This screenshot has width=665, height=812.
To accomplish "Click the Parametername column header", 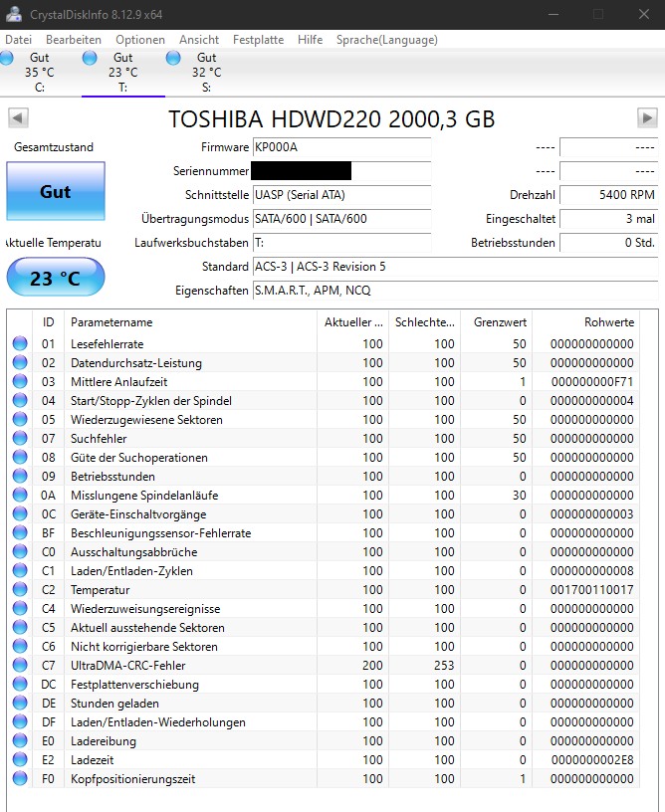I will (190, 322).
